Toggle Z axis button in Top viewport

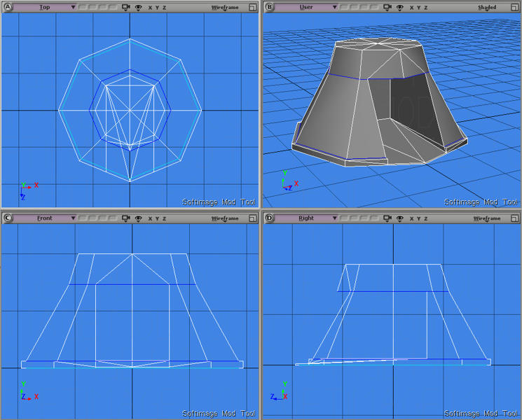164,8
